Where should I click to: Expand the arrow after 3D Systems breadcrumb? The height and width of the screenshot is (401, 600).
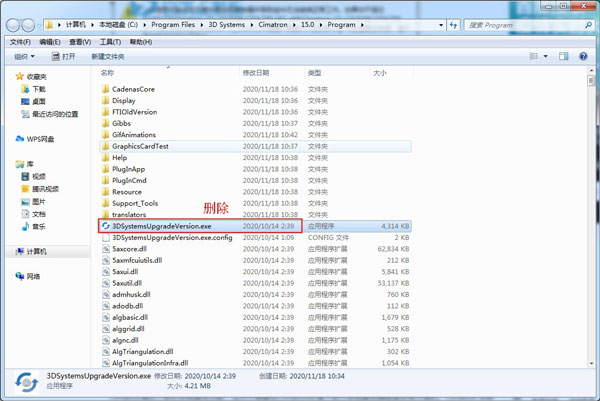(x=252, y=25)
